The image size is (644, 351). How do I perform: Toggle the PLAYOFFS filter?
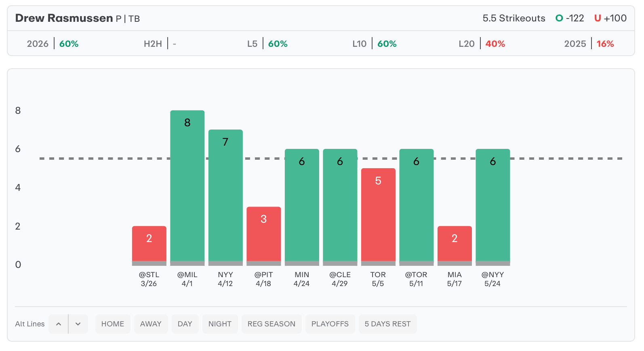pyautogui.click(x=330, y=324)
